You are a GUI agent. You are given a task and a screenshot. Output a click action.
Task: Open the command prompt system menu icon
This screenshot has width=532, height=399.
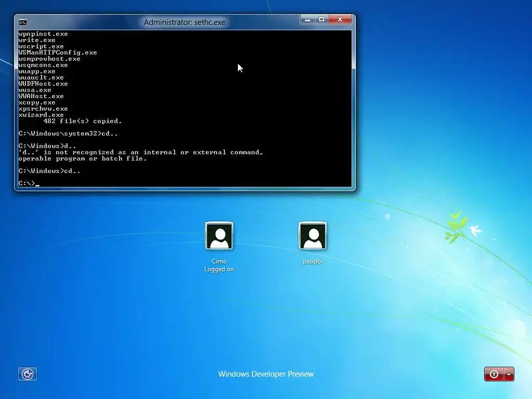[23, 22]
